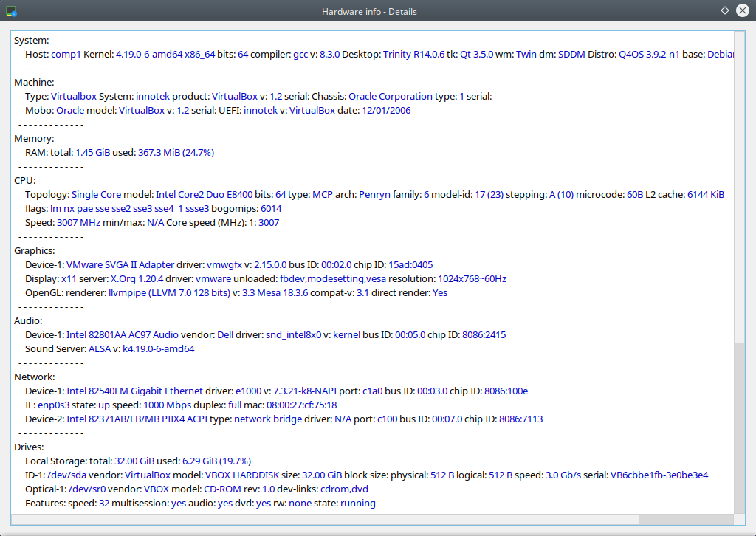The height and width of the screenshot is (536, 756).
Task: Click optical state value 'running'
Action: pos(358,504)
